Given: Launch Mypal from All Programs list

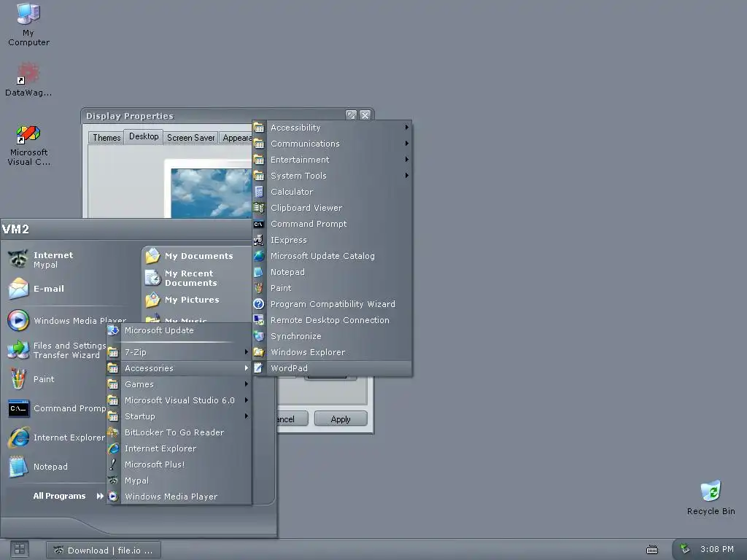Looking at the screenshot, I should coord(179,481).
